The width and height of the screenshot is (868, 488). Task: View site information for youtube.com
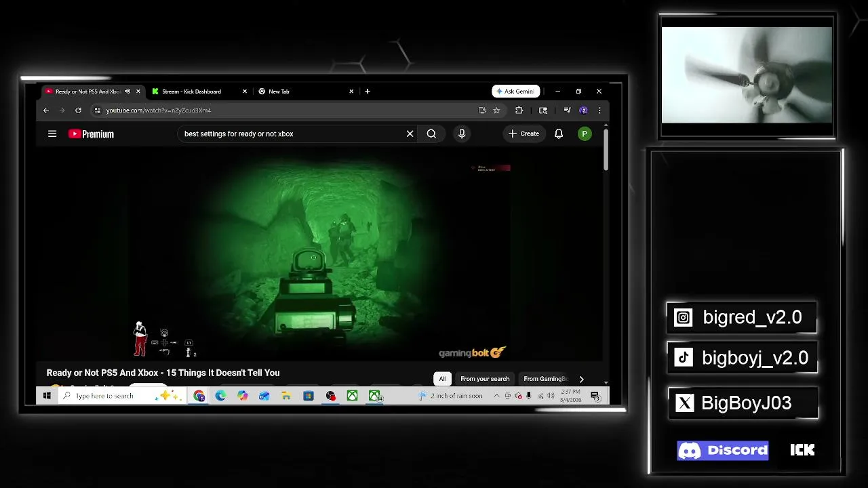[98, 110]
